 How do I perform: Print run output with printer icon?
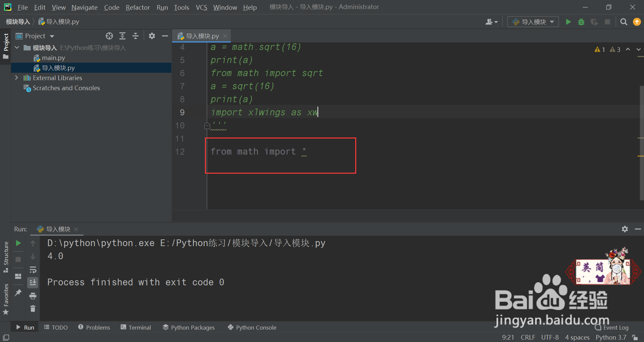(x=33, y=296)
